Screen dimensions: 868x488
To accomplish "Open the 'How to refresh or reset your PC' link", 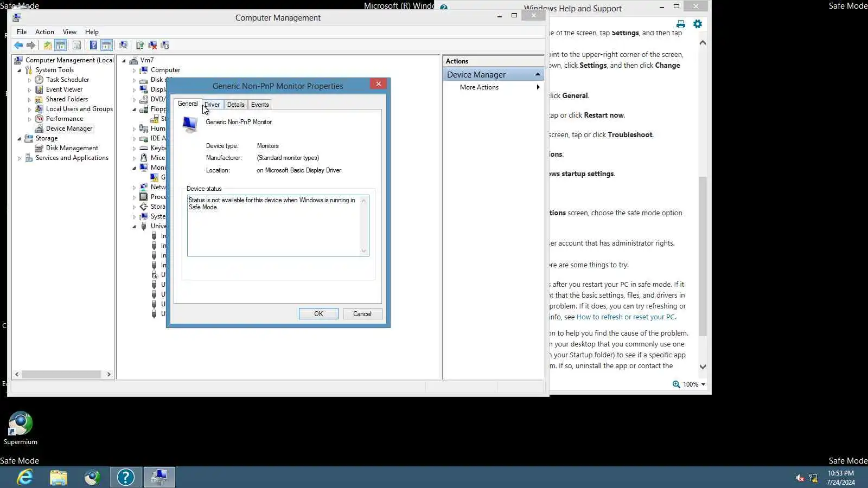I will point(626,317).
